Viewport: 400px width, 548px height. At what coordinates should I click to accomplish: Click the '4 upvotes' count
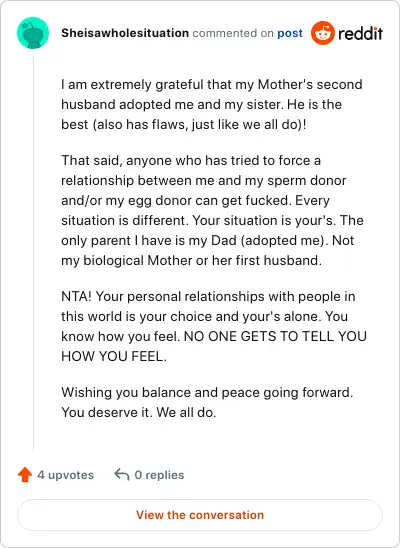click(66, 475)
